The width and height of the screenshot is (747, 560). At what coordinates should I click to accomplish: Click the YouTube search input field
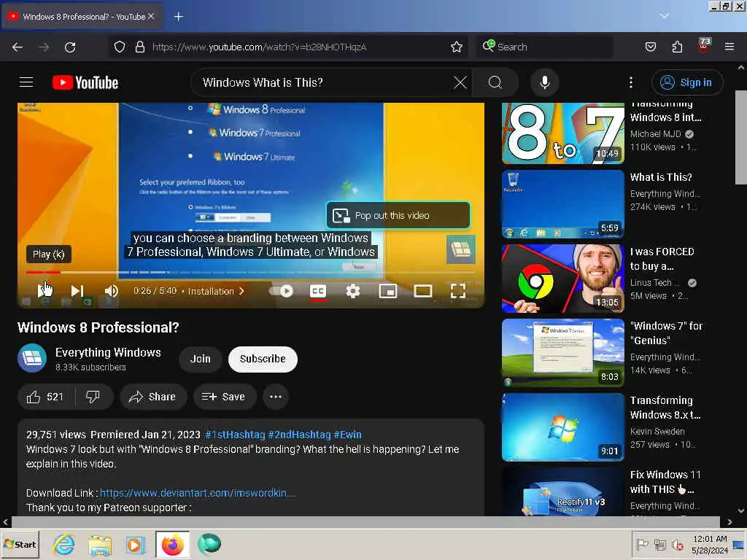coord(324,82)
